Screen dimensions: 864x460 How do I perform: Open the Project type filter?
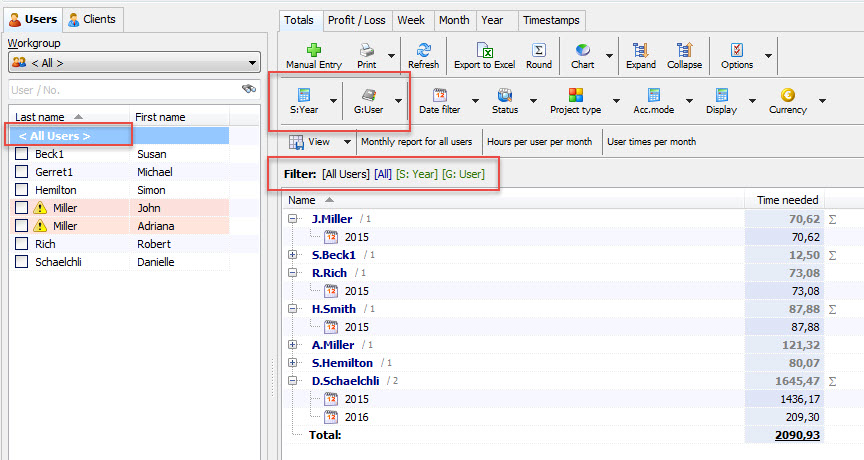point(576,96)
